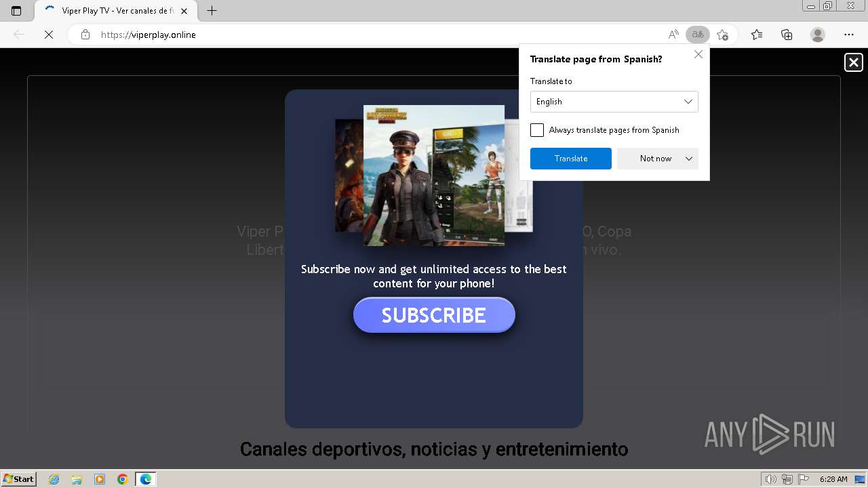
Task: Click 'Subscribe now and get unlimited access' text
Action: coord(434,277)
